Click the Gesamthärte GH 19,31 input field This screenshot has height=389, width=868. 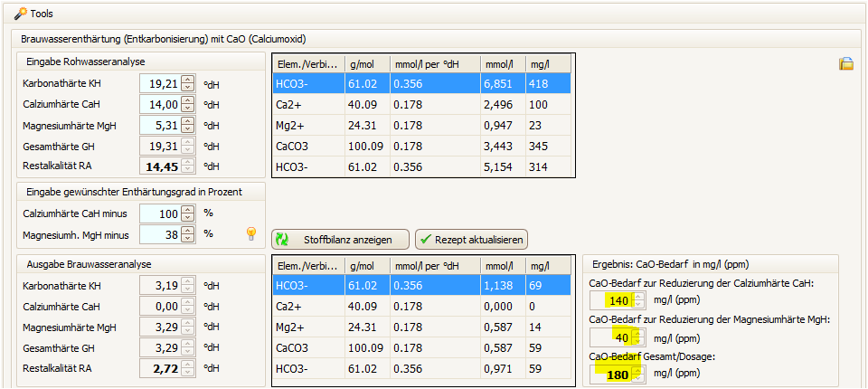(160, 146)
